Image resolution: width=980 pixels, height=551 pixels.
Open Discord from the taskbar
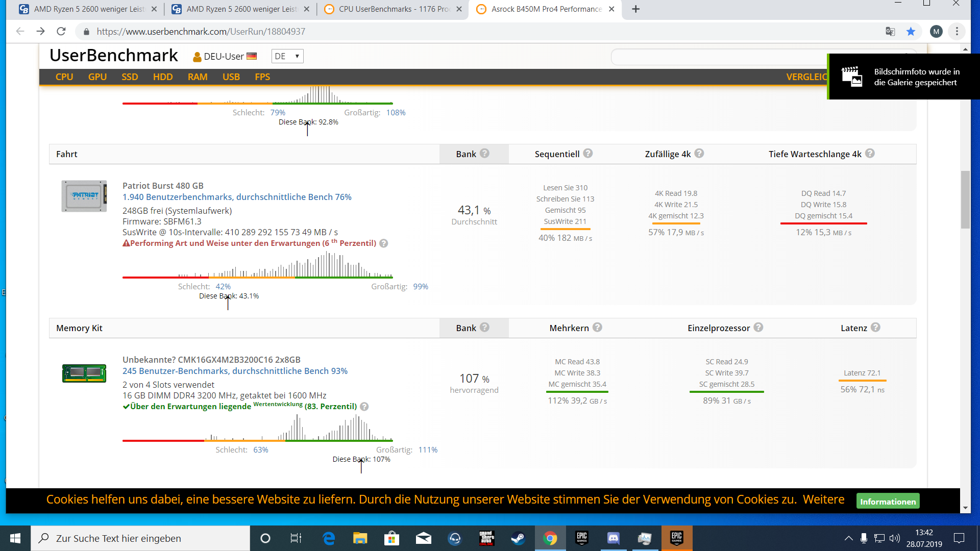[x=613, y=538]
